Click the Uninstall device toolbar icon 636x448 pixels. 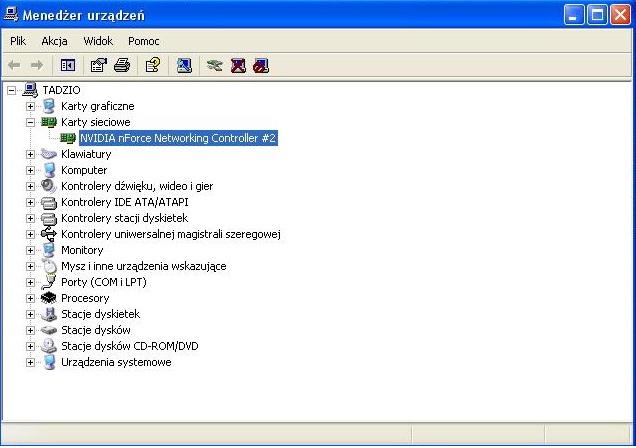click(x=238, y=65)
